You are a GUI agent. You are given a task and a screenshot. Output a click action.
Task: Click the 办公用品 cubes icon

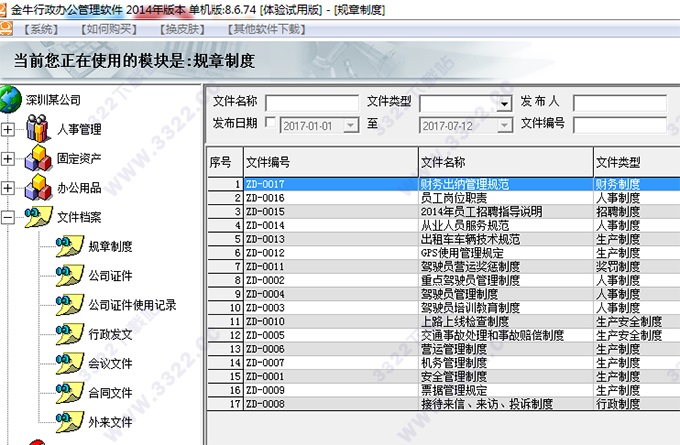click(38, 187)
